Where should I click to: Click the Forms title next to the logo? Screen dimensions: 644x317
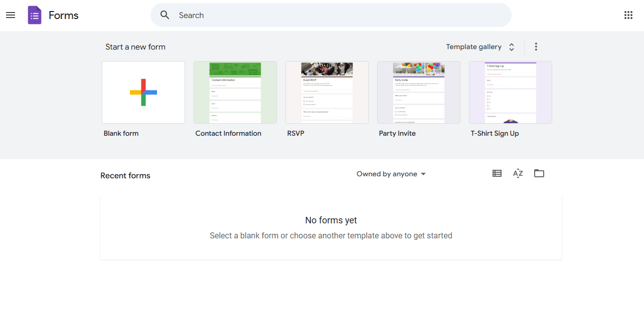click(x=64, y=15)
